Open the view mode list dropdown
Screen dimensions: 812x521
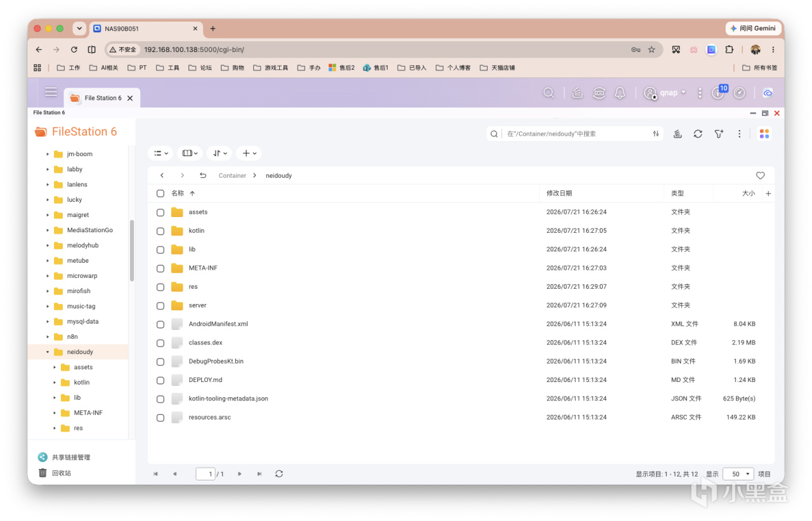point(161,153)
